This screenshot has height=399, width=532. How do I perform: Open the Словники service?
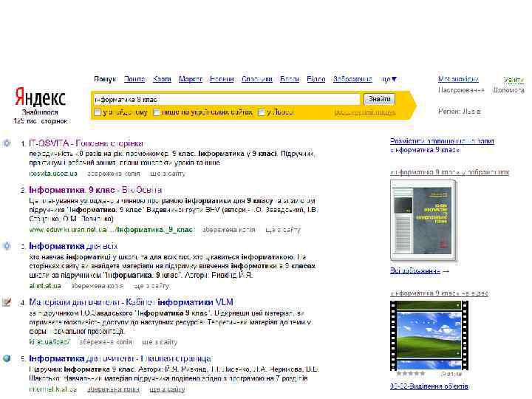pos(257,79)
